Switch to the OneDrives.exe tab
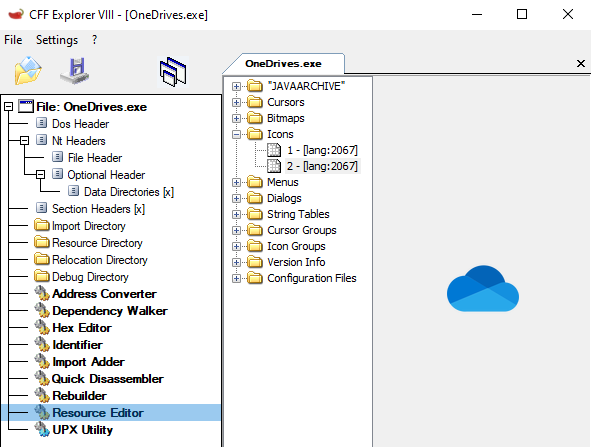 [283, 63]
